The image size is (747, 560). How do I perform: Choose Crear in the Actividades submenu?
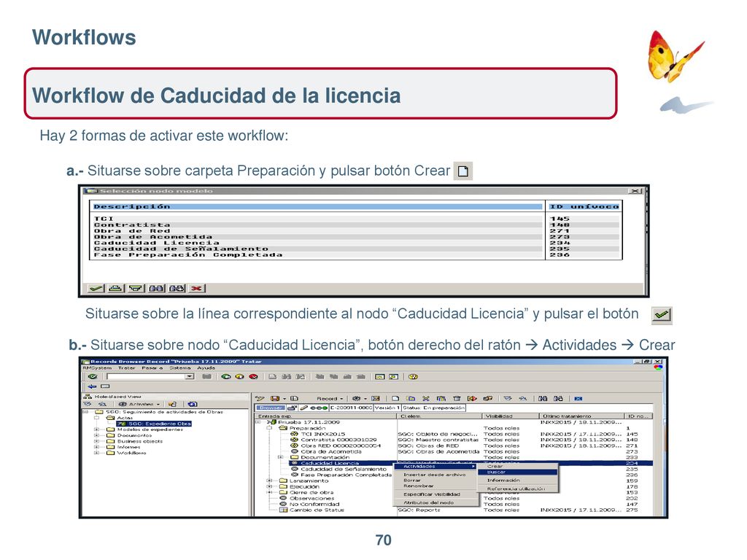517,467
